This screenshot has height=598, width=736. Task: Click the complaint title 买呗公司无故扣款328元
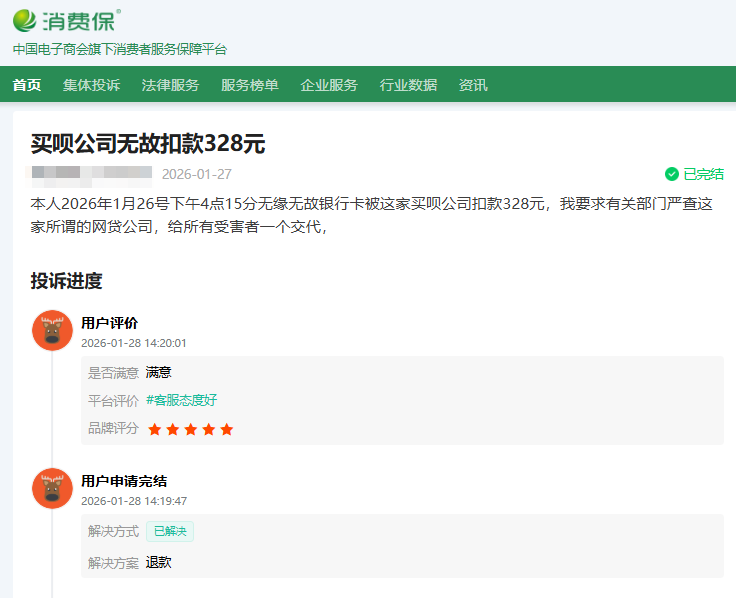(x=148, y=143)
